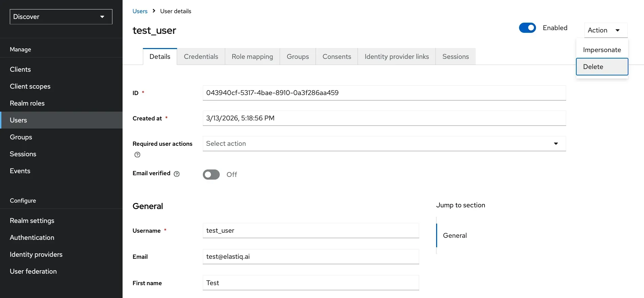
Task: Open the user's Sessions tab
Action: 455,56
